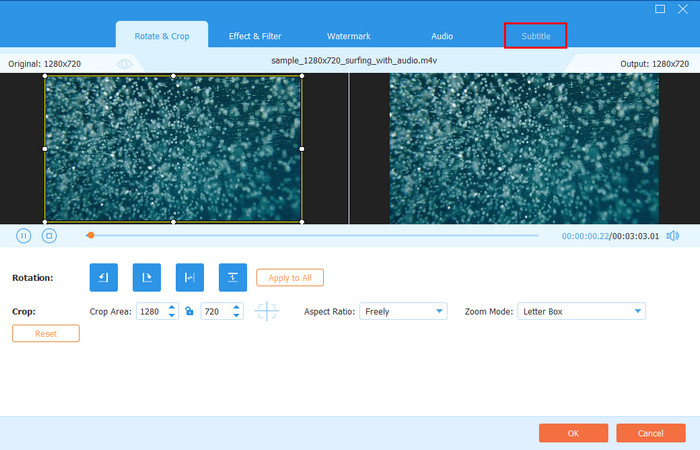Go to the Watermark tab
Image resolution: width=700 pixels, height=450 pixels.
[349, 36]
